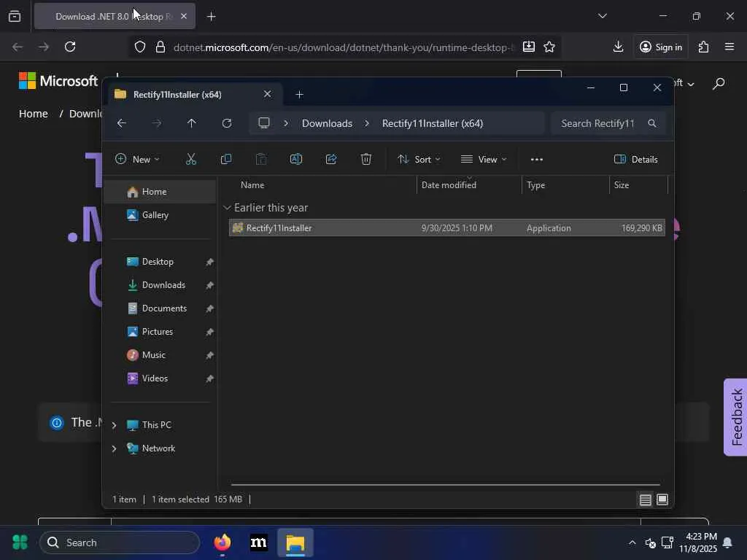747x560 pixels.
Task: Toggle the Details pane button
Action: click(x=636, y=159)
